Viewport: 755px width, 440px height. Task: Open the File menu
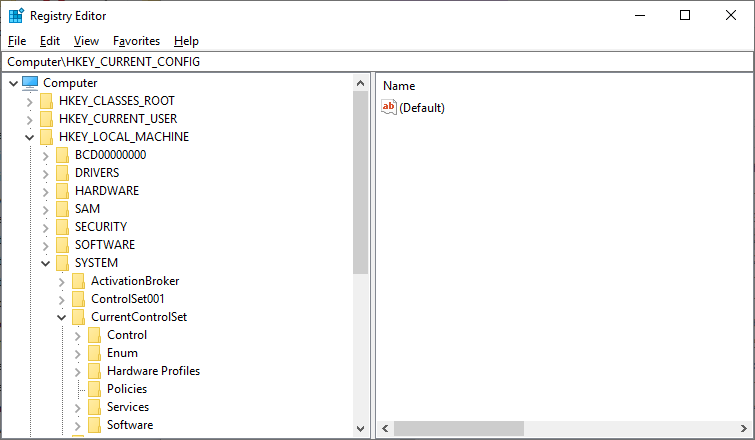[17, 41]
